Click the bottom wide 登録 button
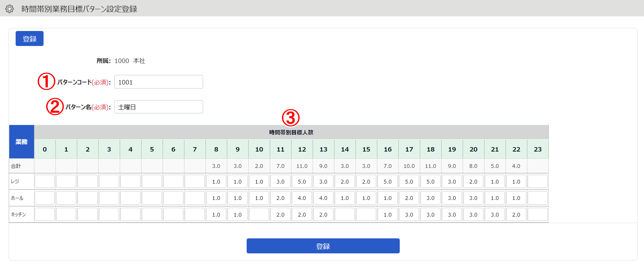Viewport: 644px width, 268px height. point(323,246)
